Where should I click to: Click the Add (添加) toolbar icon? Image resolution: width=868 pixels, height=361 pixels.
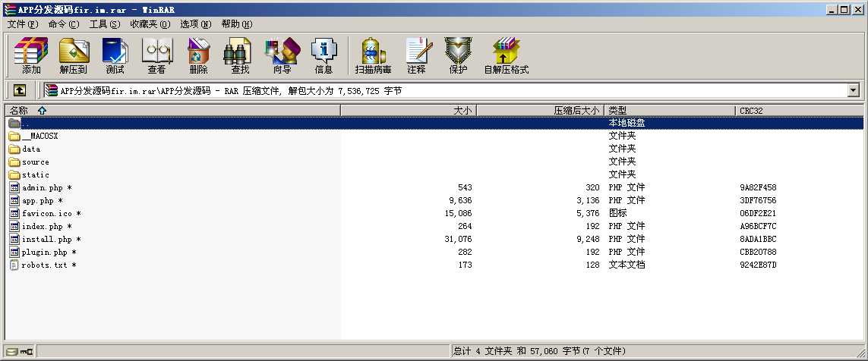[x=31, y=56]
